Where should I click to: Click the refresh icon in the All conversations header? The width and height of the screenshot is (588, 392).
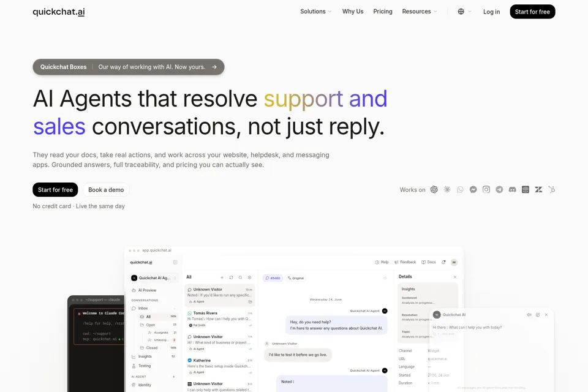(231, 277)
